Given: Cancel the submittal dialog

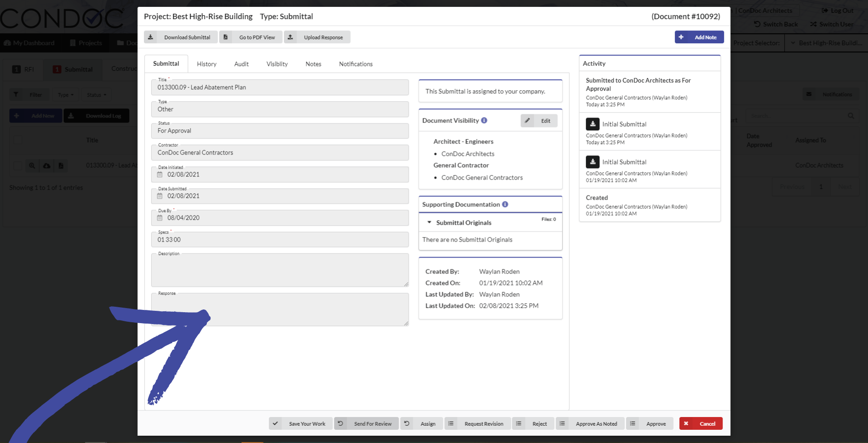Looking at the screenshot, I should coord(701,424).
